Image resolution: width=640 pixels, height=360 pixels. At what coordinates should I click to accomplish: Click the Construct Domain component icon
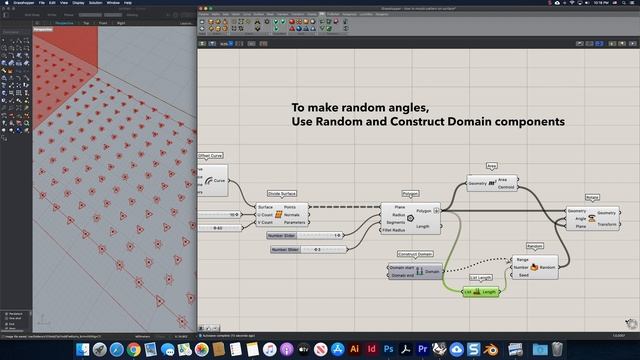pos(419,271)
